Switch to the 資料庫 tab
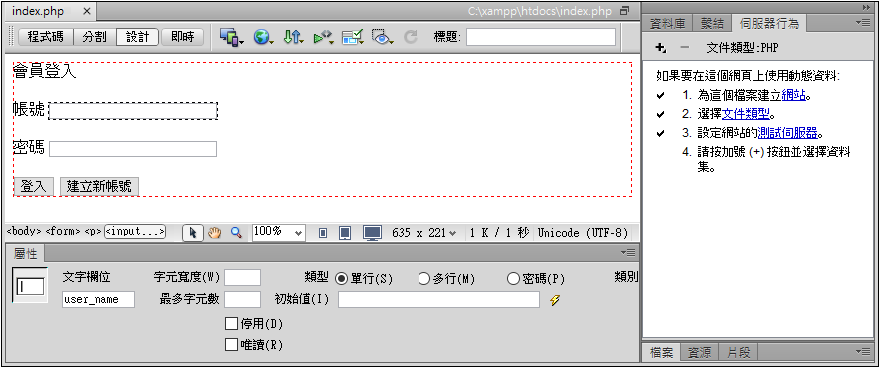 [667, 24]
